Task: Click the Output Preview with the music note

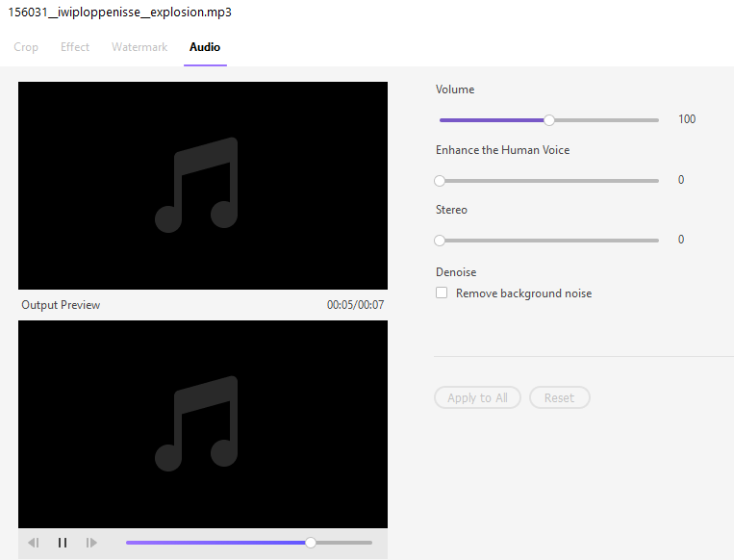Action: pyautogui.click(x=203, y=424)
